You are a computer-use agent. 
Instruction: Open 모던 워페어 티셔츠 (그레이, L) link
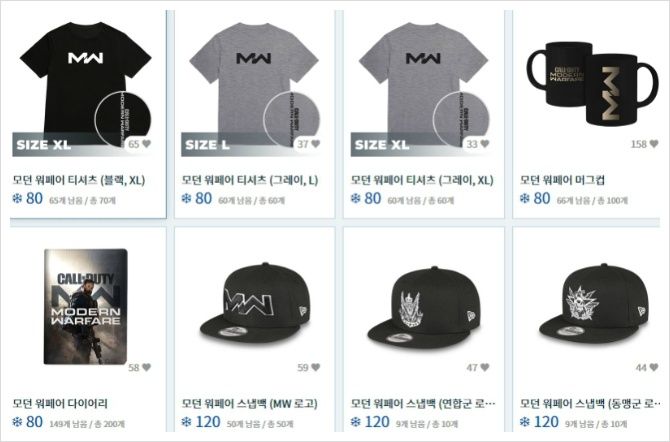[x=250, y=180]
